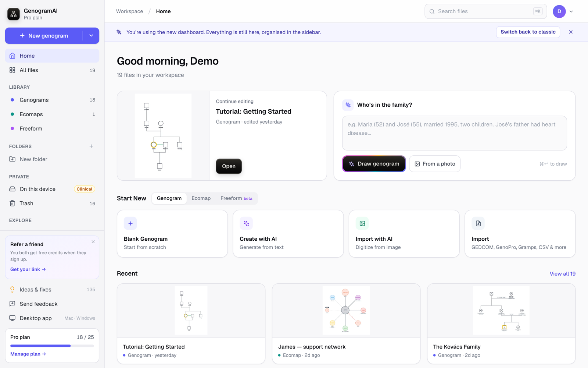The image size is (588, 368).
Task: Switch to the Ecomap tab
Action: [x=201, y=198]
